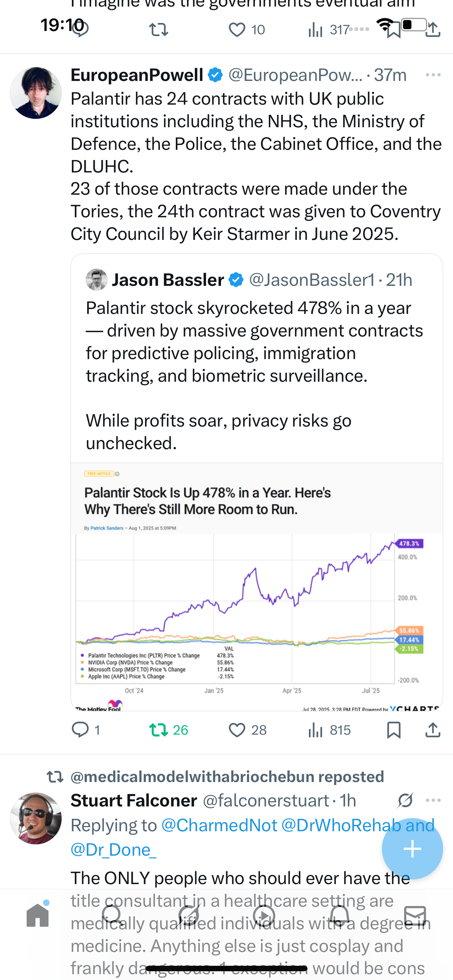The width and height of the screenshot is (453, 980).
Task: Open Notifications bell tab
Action: [339, 915]
